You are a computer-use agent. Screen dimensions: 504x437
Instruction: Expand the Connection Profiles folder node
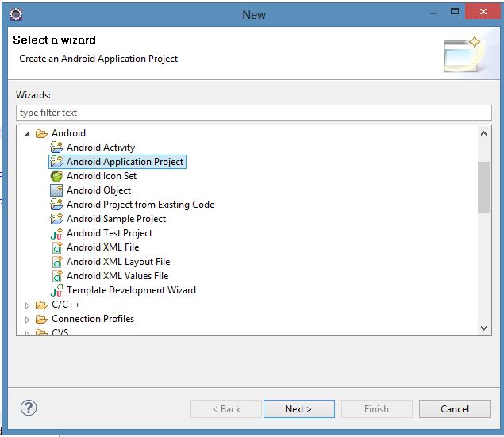tap(27, 320)
